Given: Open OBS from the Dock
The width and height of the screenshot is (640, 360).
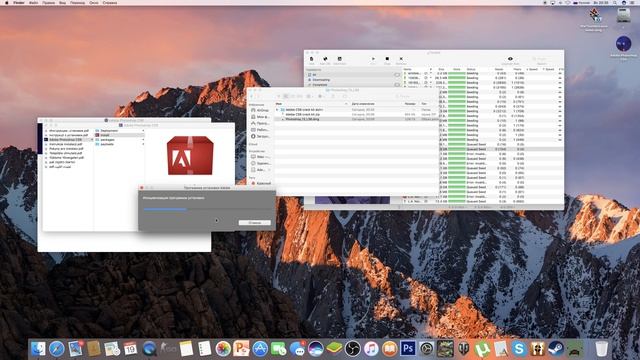Looking at the screenshot, I should (x=352, y=349).
